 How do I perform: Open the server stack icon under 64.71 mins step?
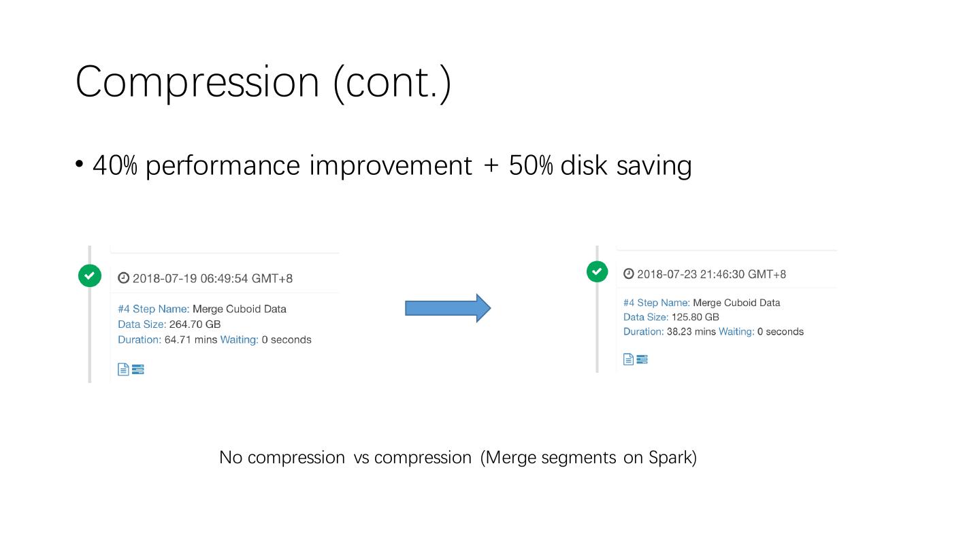138,369
